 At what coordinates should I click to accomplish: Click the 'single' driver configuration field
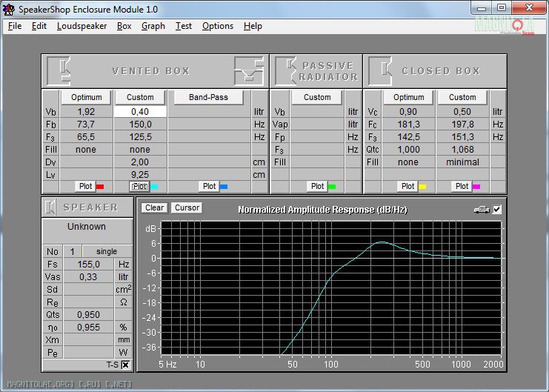pos(107,251)
